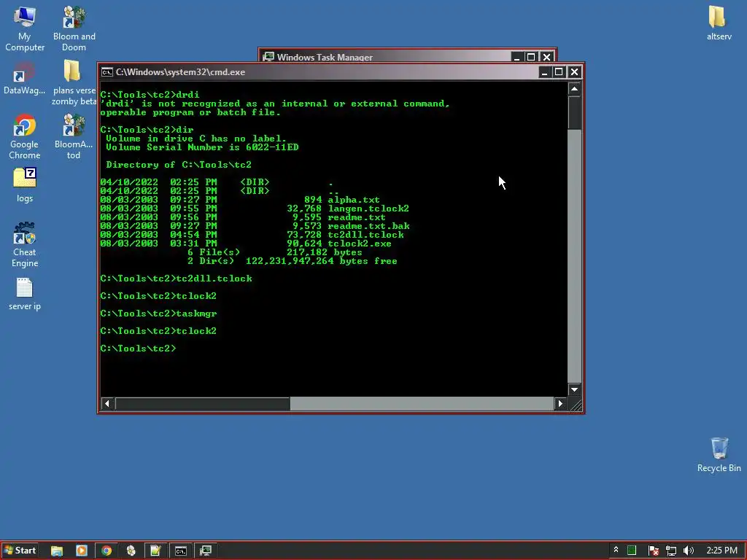The image size is (747, 560).
Task: Open the notepad taskbar icon
Action: pos(155,551)
